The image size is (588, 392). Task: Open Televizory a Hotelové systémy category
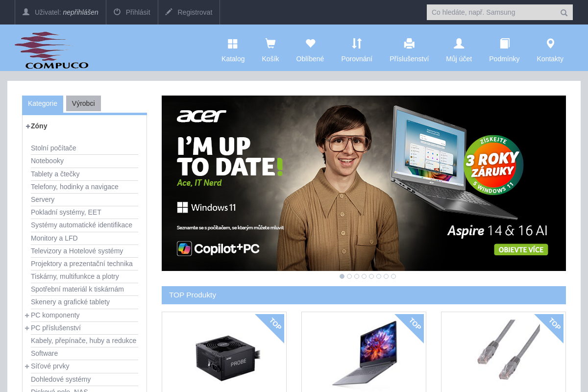77,251
